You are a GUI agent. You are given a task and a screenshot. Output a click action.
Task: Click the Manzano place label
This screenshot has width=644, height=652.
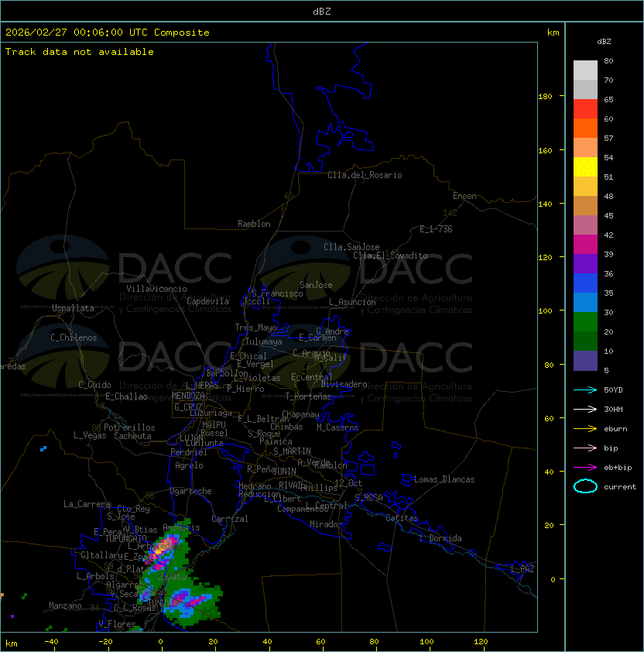[x=65, y=606]
